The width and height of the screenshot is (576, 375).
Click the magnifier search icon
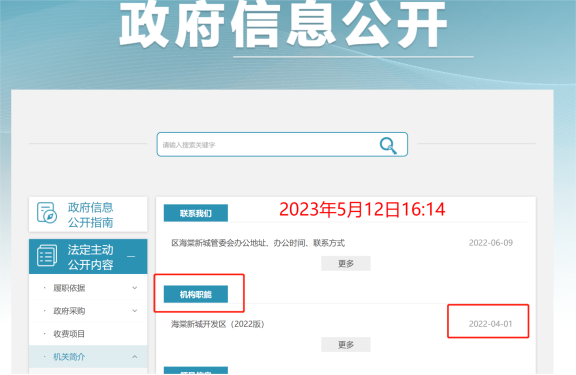click(388, 145)
